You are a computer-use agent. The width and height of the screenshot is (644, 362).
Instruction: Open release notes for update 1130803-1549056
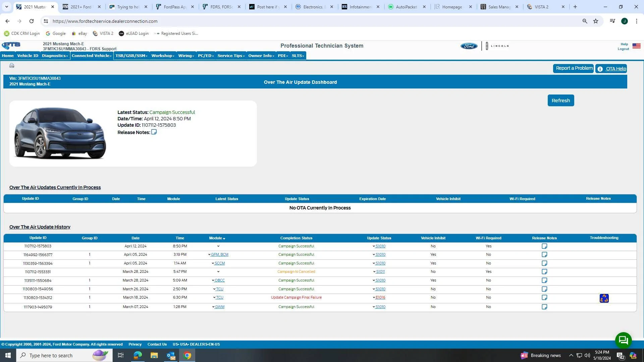pos(544,289)
